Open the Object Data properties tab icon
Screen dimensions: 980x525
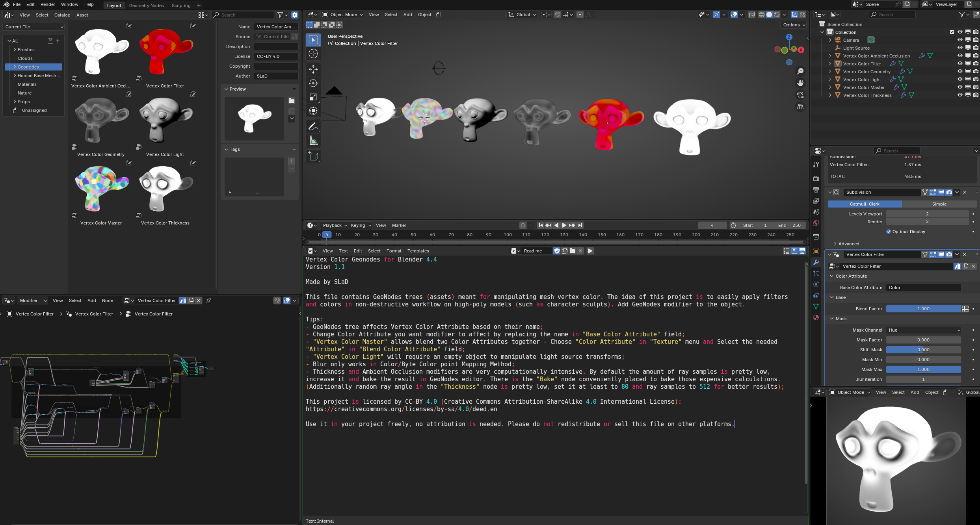(x=816, y=306)
